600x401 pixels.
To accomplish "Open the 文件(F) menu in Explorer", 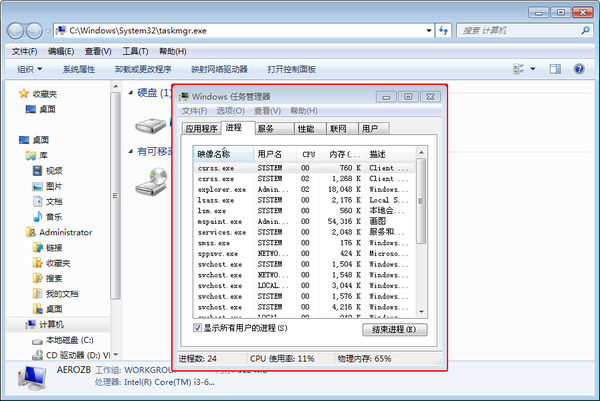I will click(x=24, y=51).
